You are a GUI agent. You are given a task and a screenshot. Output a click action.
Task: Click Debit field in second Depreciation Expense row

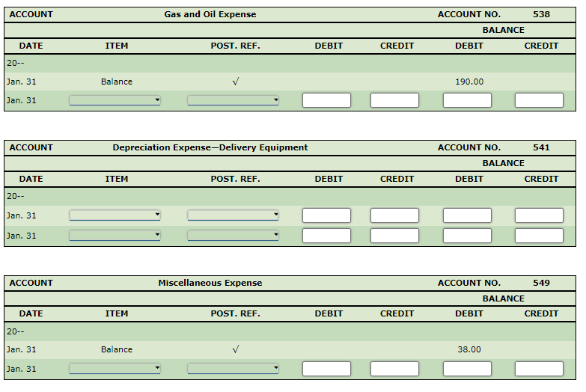point(326,236)
